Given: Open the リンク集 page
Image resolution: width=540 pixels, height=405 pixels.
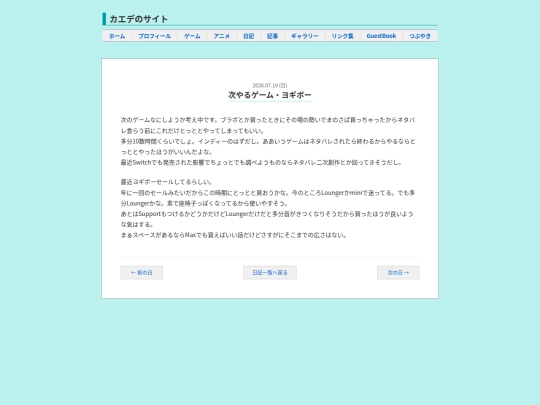Looking at the screenshot, I should pos(343,36).
